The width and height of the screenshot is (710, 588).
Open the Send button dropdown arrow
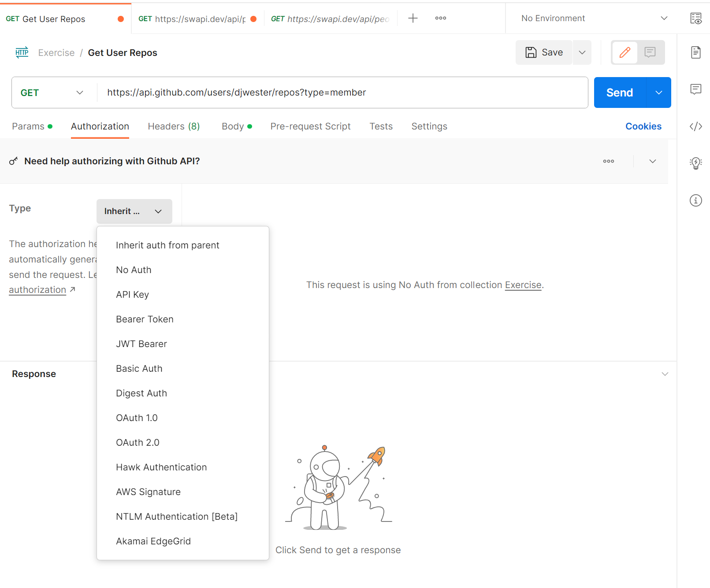(x=658, y=92)
